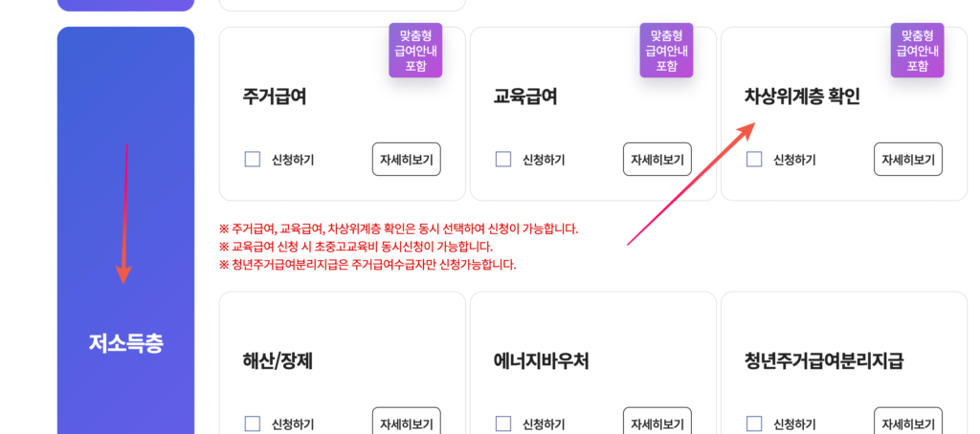Tick 신청하기 checkbox under 청년주거급여분리지급

point(754,423)
